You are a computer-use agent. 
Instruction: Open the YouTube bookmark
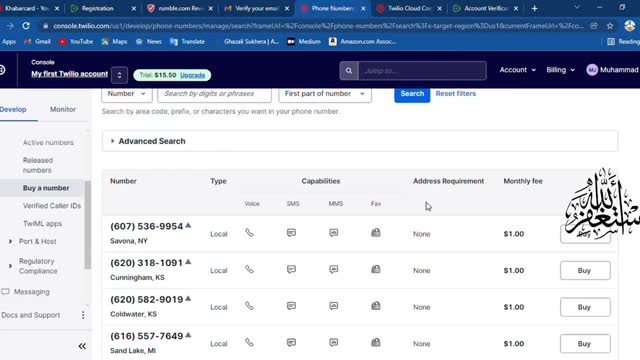point(76,42)
